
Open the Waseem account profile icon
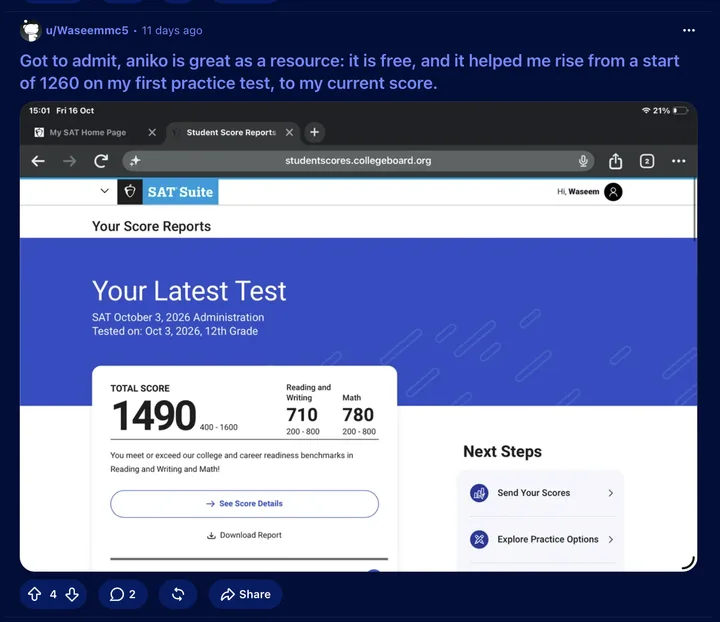613,192
